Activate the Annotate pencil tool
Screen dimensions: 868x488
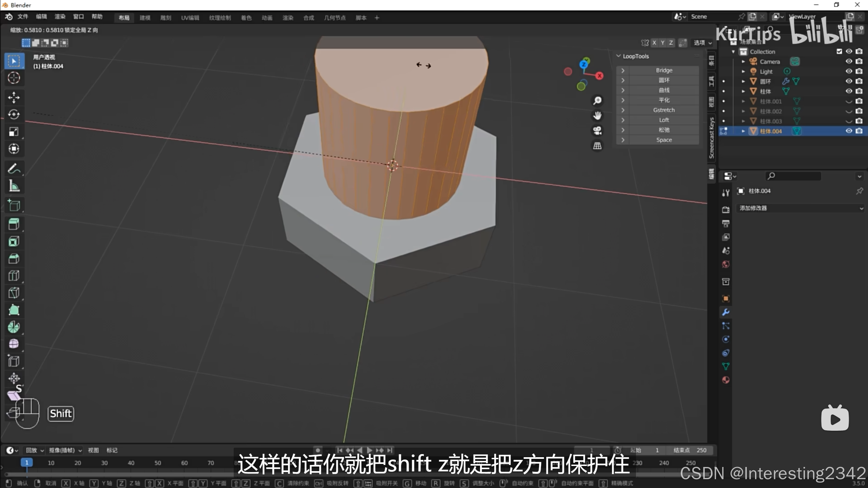click(x=14, y=168)
